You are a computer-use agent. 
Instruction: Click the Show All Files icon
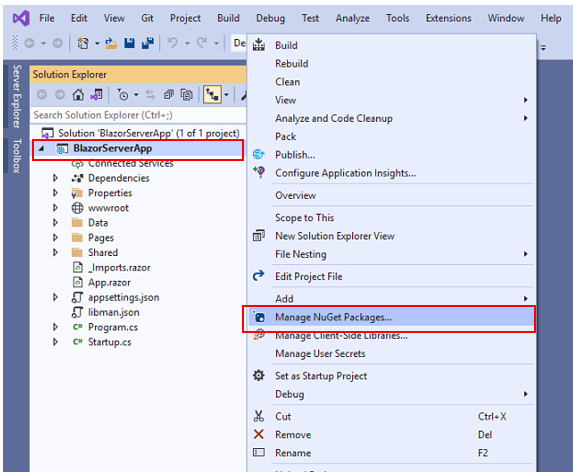(187, 95)
